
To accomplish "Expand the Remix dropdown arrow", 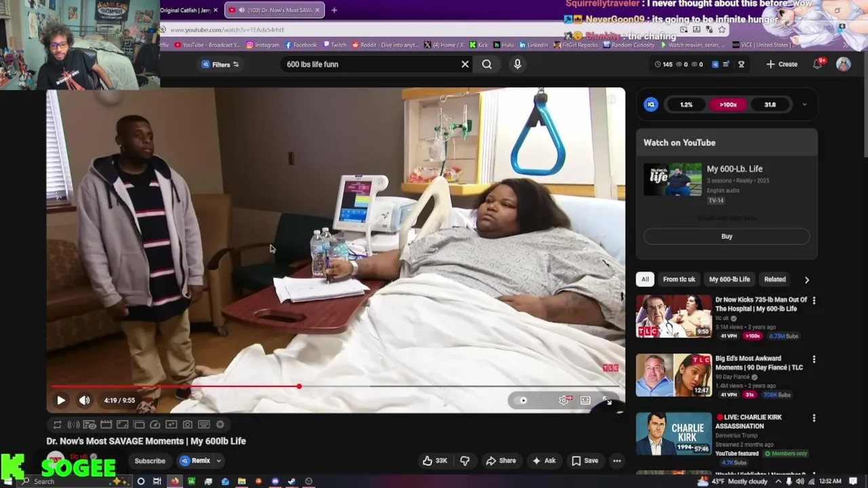I will (x=218, y=461).
